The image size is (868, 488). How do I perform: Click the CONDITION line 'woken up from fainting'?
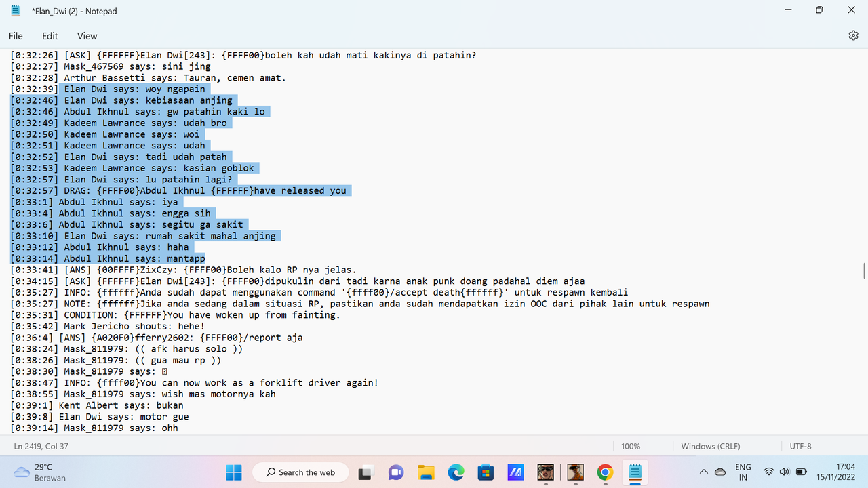pos(175,315)
